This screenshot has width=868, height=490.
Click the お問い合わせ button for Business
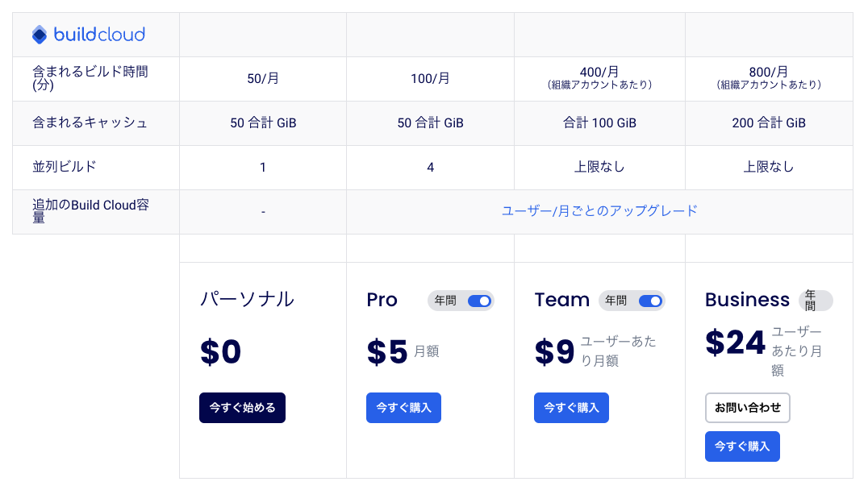coord(747,408)
